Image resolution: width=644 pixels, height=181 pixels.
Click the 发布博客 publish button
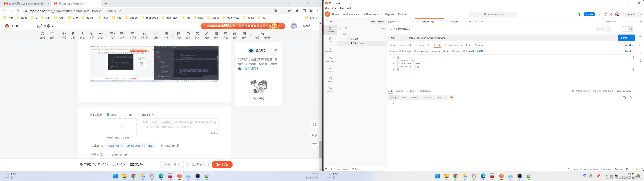pos(222,165)
